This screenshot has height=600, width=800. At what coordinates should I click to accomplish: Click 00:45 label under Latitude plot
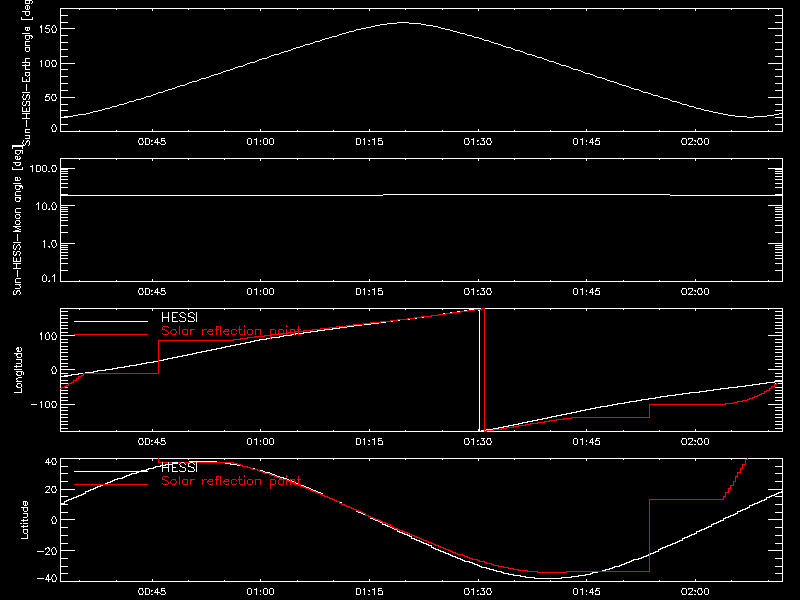152,592
